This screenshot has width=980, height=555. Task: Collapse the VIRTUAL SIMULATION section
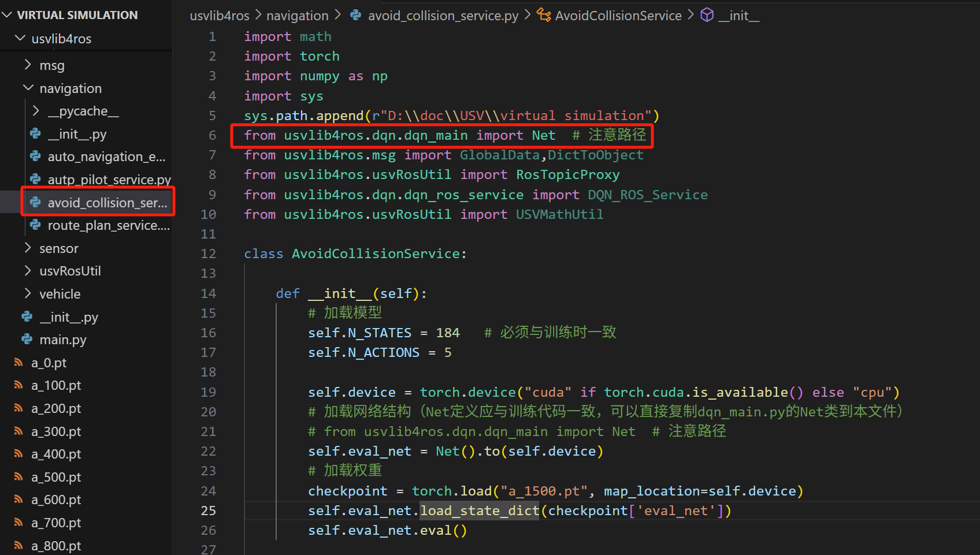pyautogui.click(x=7, y=15)
